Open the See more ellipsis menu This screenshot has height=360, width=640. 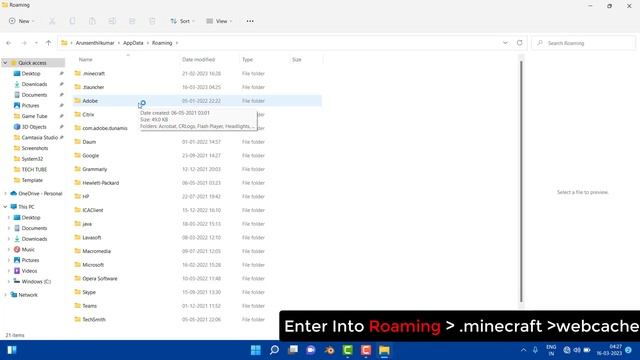[250, 21]
